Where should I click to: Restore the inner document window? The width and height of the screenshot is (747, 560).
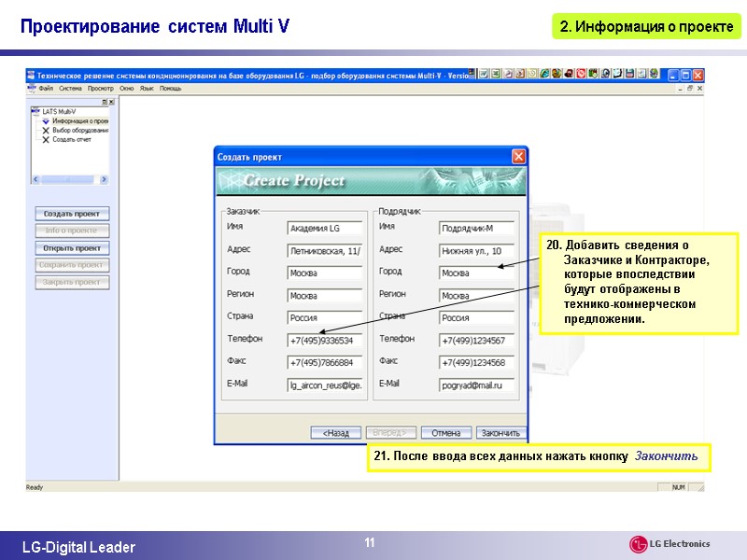tap(689, 89)
